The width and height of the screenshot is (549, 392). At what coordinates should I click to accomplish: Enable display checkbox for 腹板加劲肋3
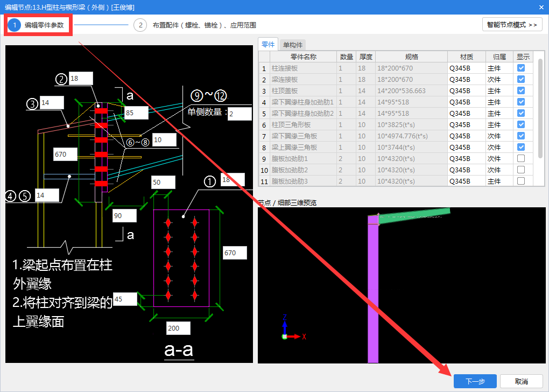[521, 181]
